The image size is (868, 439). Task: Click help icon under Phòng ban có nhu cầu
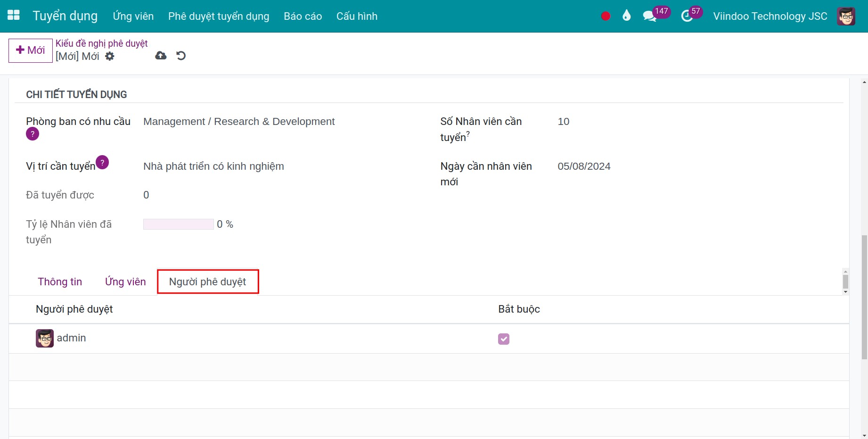(x=33, y=134)
